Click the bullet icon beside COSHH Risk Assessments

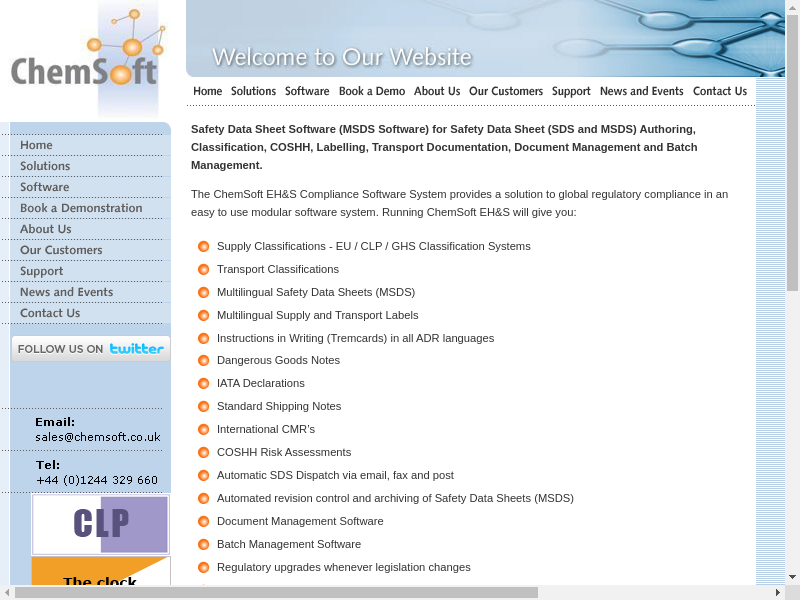click(203, 452)
